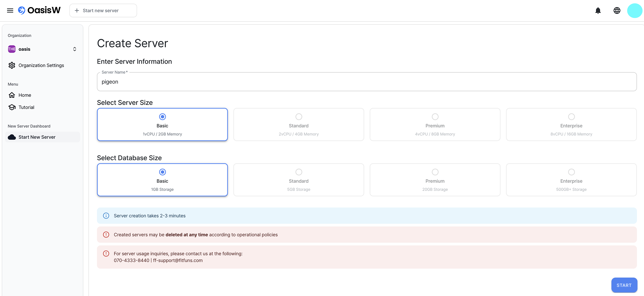
Task: Click the Organization Settings gear icon
Action: click(12, 65)
